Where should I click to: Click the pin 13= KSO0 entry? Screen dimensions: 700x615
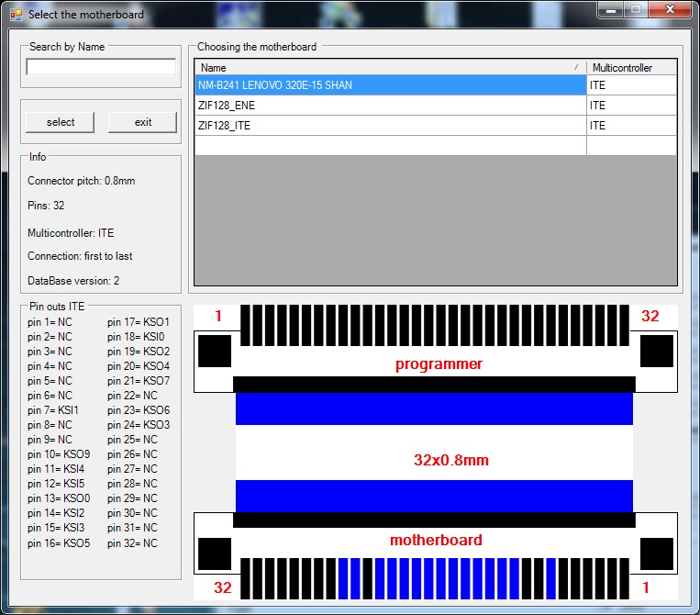click(59, 498)
